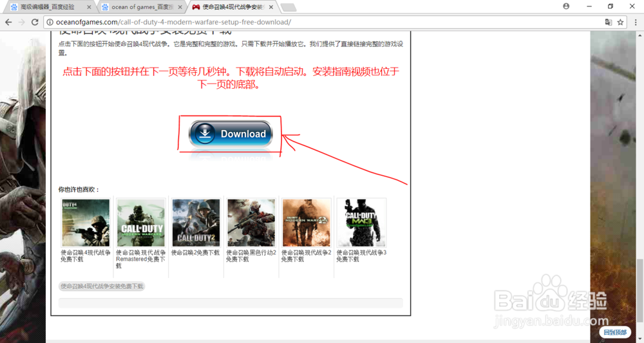Image resolution: width=644 pixels, height=343 pixels.
Task: Open the translate page icon
Action: 609,22
